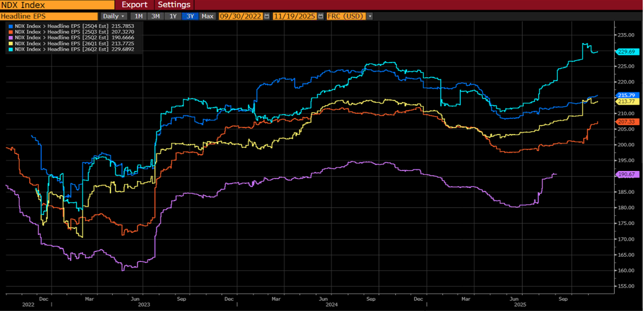
Task: Select the 3Y time range button
Action: point(190,16)
